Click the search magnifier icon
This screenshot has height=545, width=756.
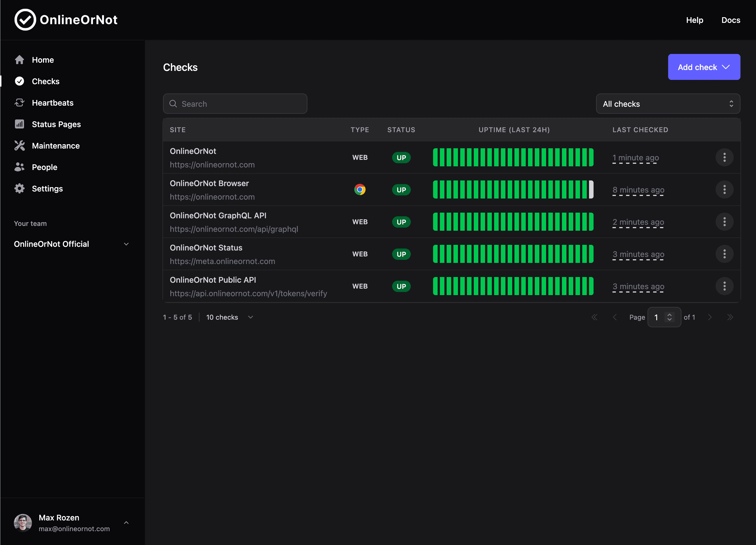pos(173,104)
